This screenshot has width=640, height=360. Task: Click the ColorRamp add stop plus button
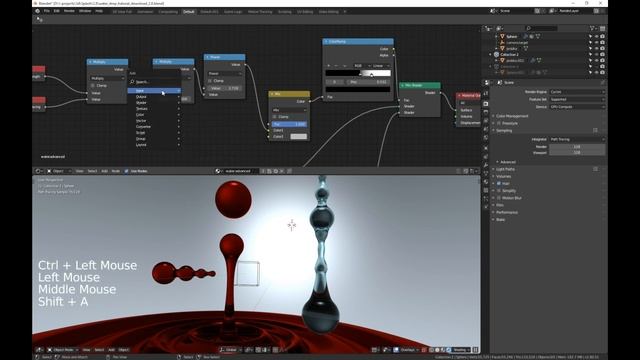329,66
